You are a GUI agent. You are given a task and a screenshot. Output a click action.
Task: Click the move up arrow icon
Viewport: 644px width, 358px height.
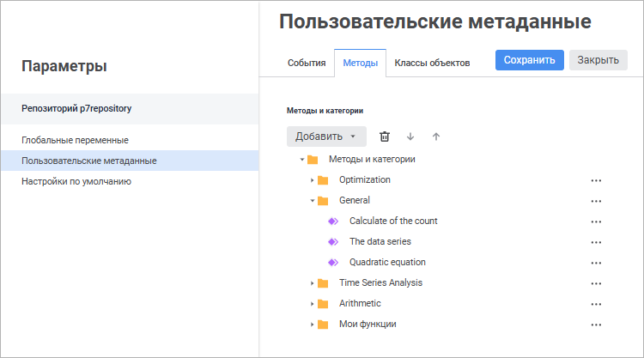coord(436,137)
